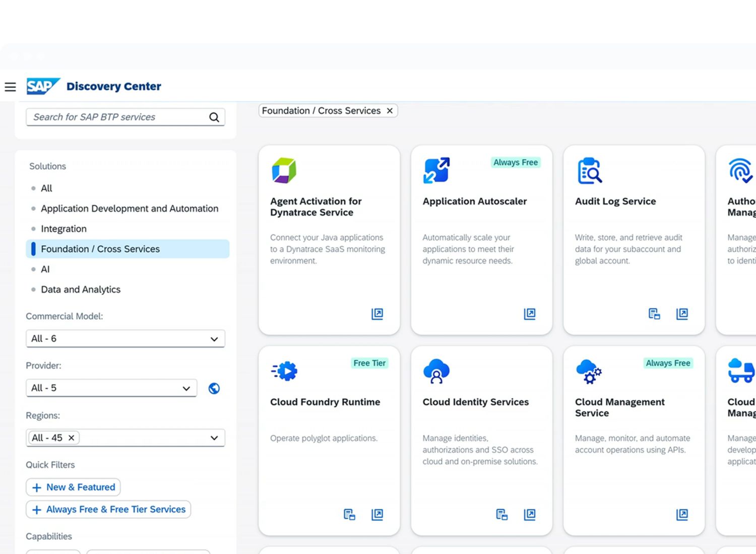The image size is (756, 554).
Task: Open the Cloud Identity Services title
Action: 476,402
